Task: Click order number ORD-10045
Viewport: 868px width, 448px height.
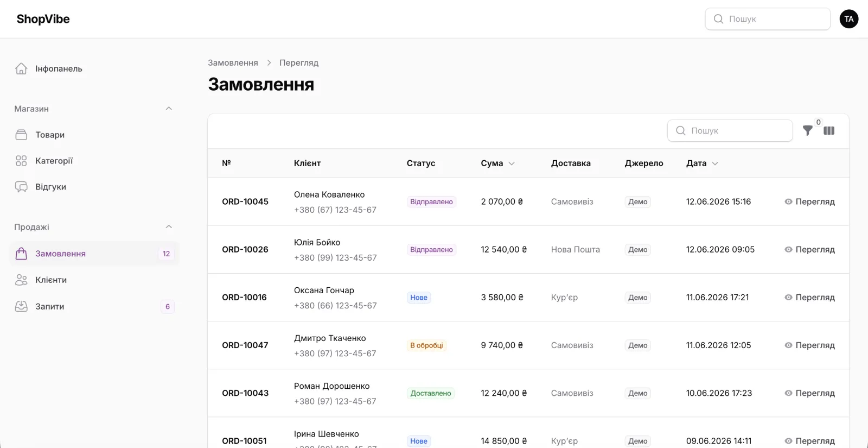Action: [245, 201]
